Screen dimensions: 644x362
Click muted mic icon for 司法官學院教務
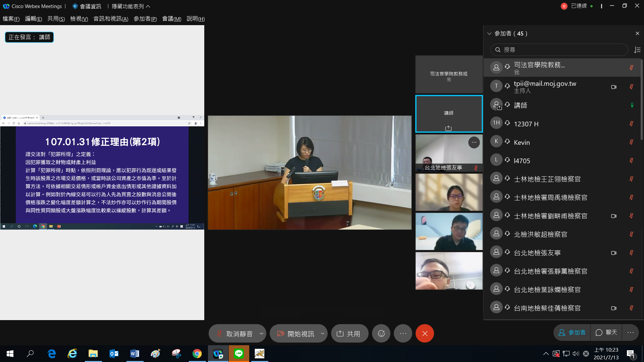[631, 68]
